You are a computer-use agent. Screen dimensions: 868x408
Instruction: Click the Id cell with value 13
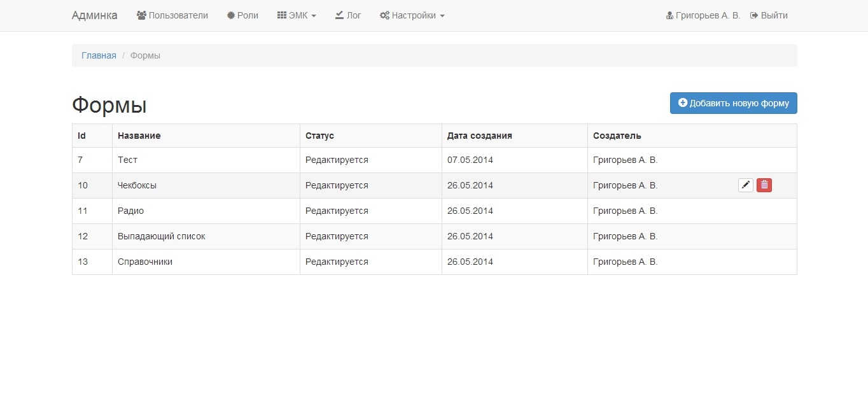coord(92,262)
